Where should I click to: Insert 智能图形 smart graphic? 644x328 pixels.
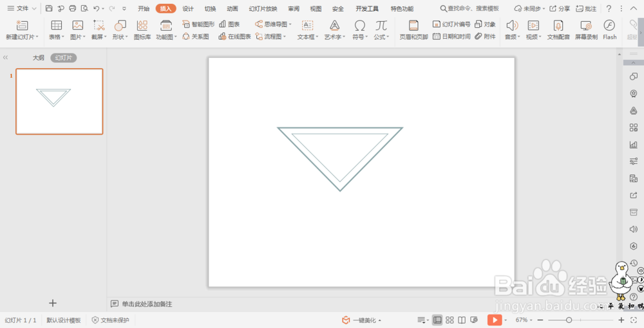[198, 24]
